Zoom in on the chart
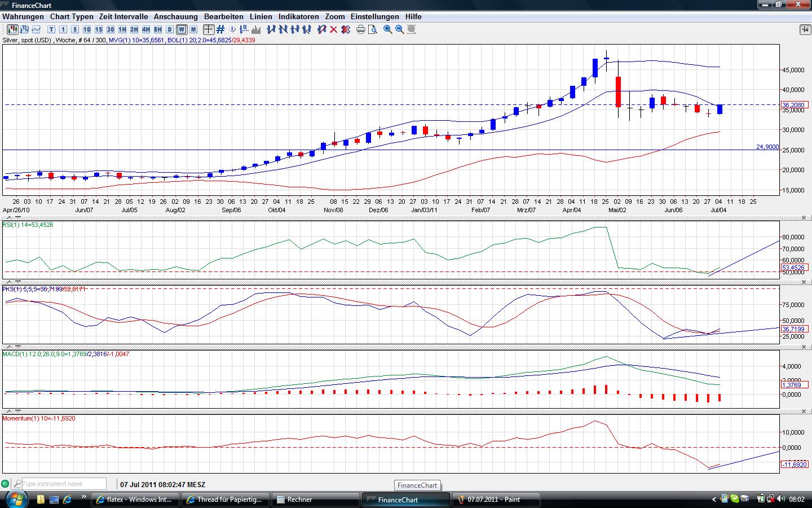812x508 pixels. (388, 29)
